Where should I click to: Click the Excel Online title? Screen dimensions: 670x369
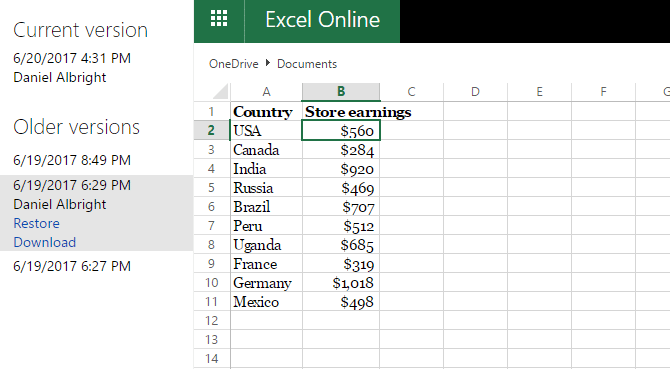point(323,20)
